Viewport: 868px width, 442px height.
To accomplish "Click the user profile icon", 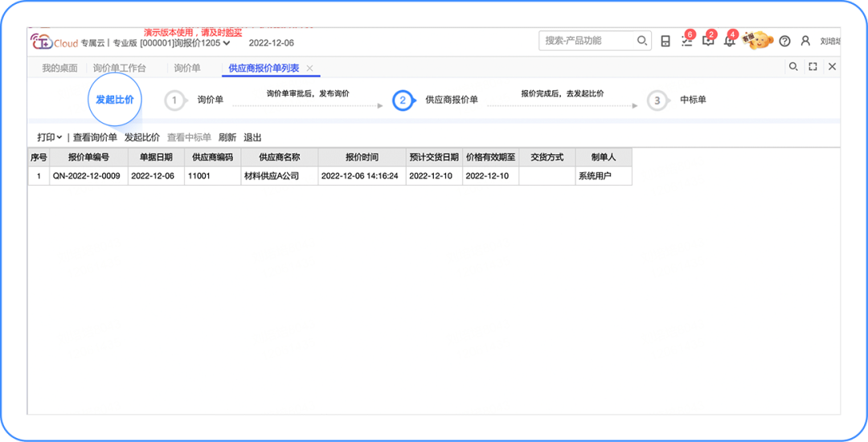I will 805,41.
